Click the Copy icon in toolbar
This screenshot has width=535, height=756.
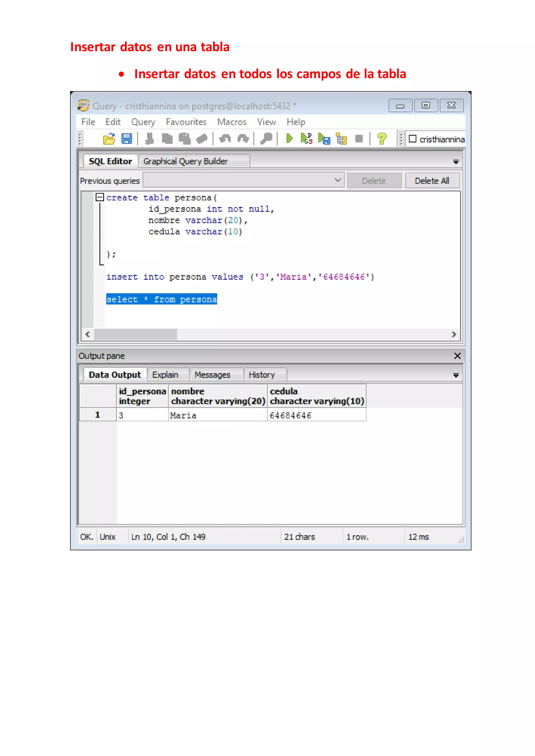(167, 139)
